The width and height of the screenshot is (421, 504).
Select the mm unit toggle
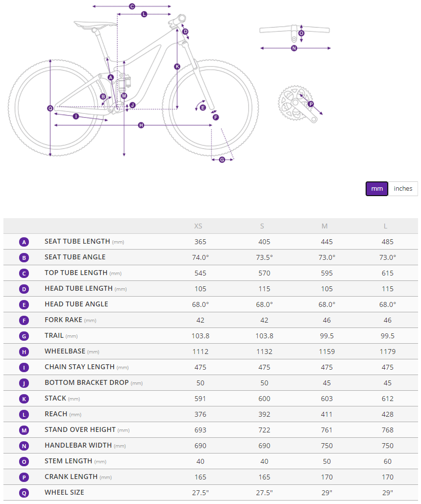pos(377,189)
